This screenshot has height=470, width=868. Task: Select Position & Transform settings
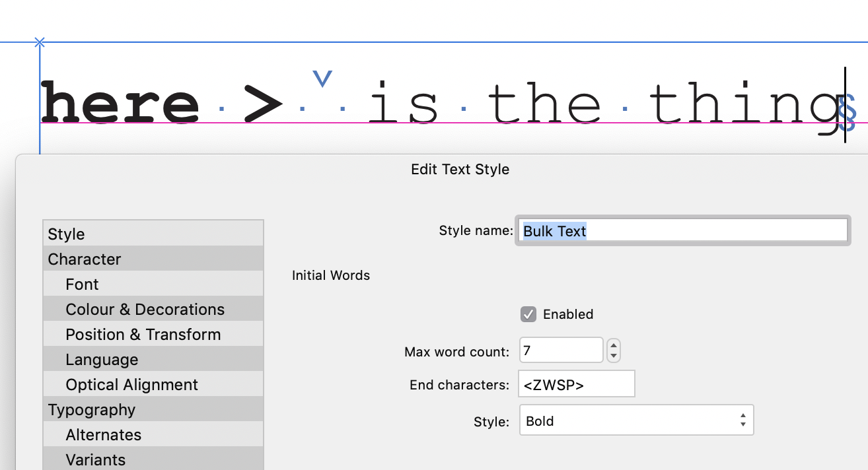[x=143, y=334]
